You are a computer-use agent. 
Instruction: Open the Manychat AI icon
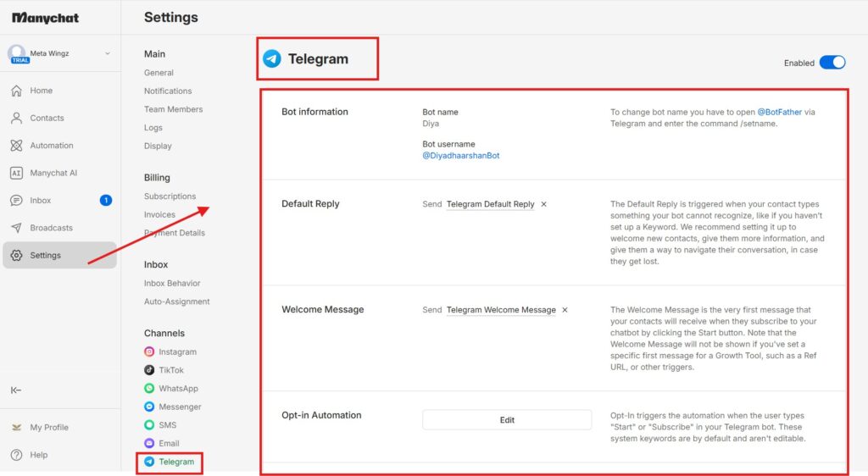tap(17, 173)
